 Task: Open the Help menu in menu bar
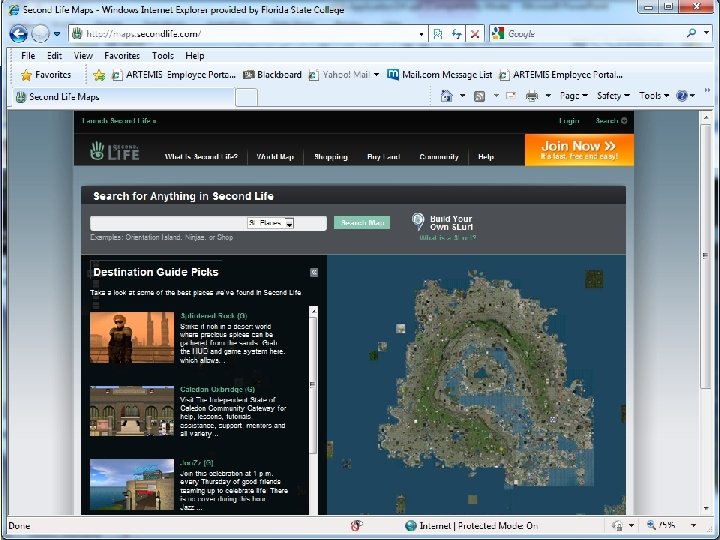[x=195, y=56]
